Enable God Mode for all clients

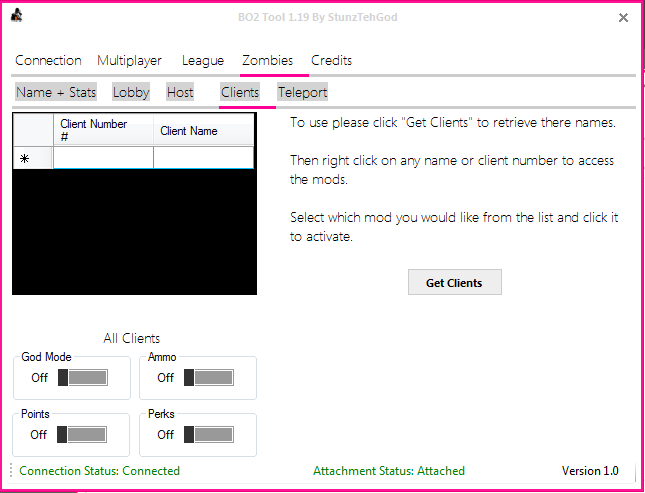click(82, 378)
